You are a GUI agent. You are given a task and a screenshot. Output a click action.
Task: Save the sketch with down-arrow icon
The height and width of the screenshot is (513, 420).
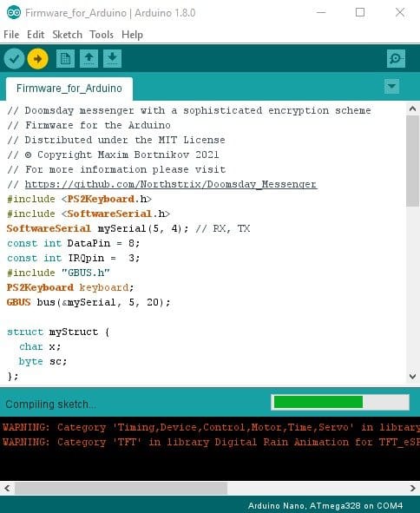pyautogui.click(x=112, y=59)
